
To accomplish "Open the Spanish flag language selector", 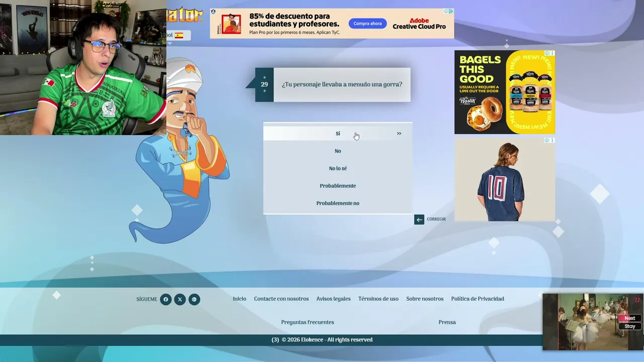I will pos(179,35).
